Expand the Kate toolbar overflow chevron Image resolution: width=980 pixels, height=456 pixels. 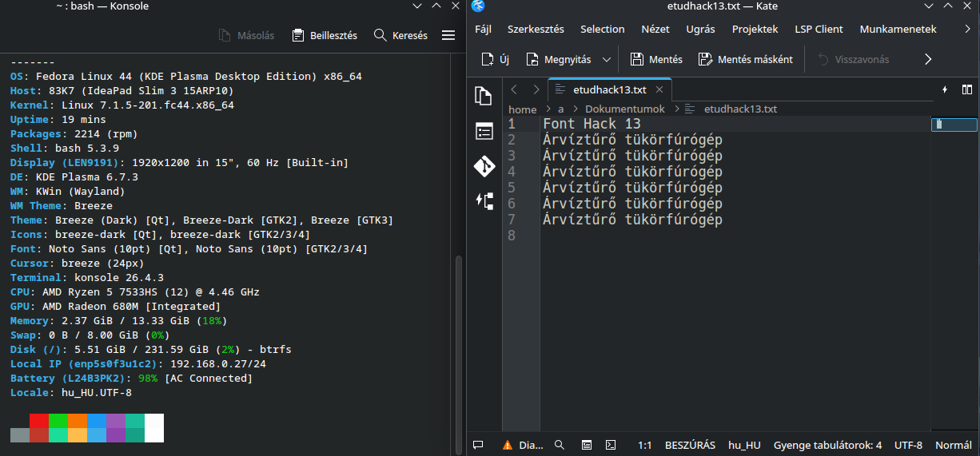click(928, 59)
